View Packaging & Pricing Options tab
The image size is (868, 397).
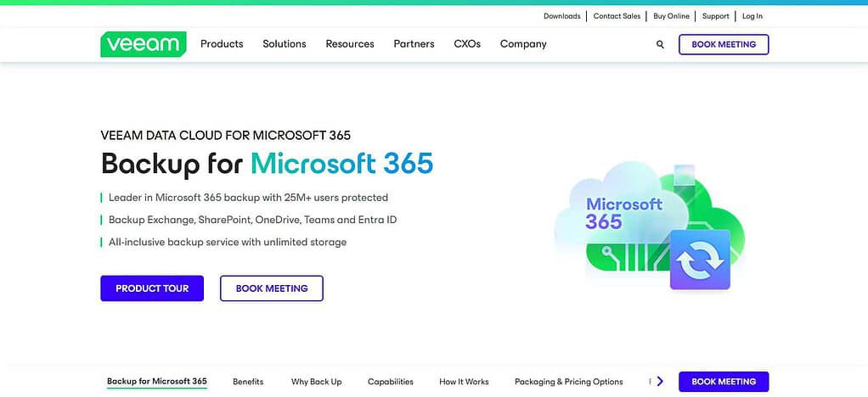click(x=568, y=382)
